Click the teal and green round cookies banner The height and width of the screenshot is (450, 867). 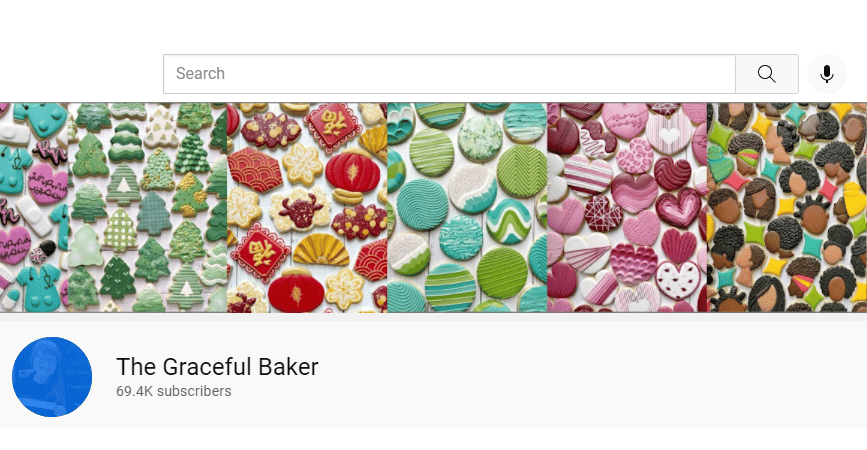[467, 207]
